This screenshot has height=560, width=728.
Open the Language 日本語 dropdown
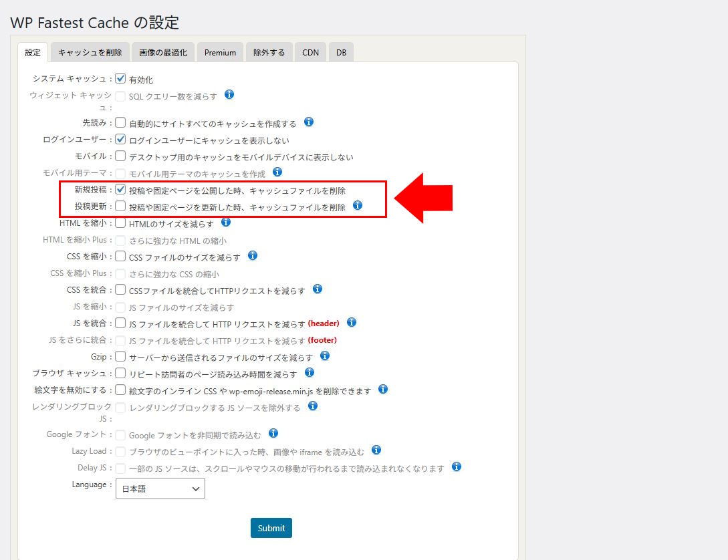point(160,488)
